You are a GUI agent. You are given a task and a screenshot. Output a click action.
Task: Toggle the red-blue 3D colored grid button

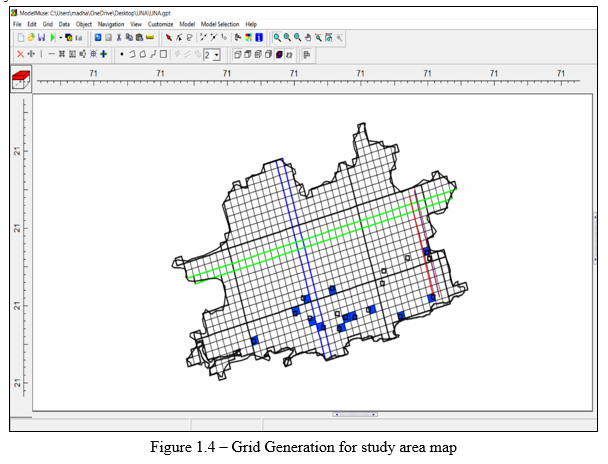[x=279, y=54]
